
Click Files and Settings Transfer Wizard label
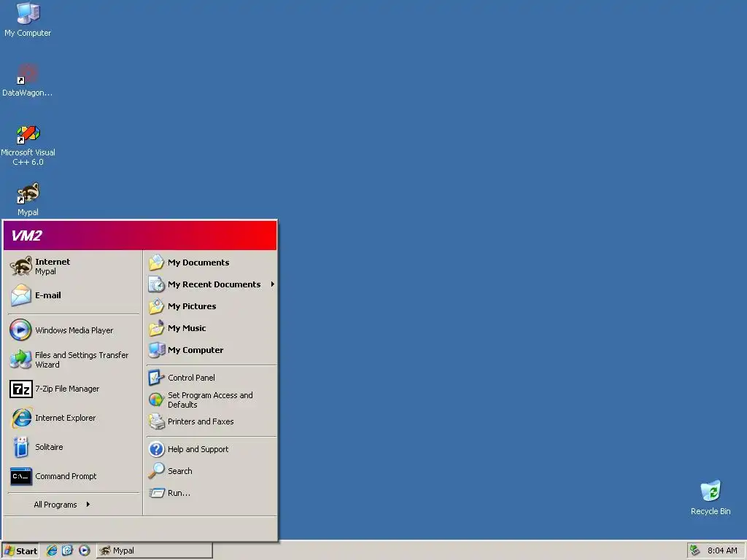[x=82, y=359]
